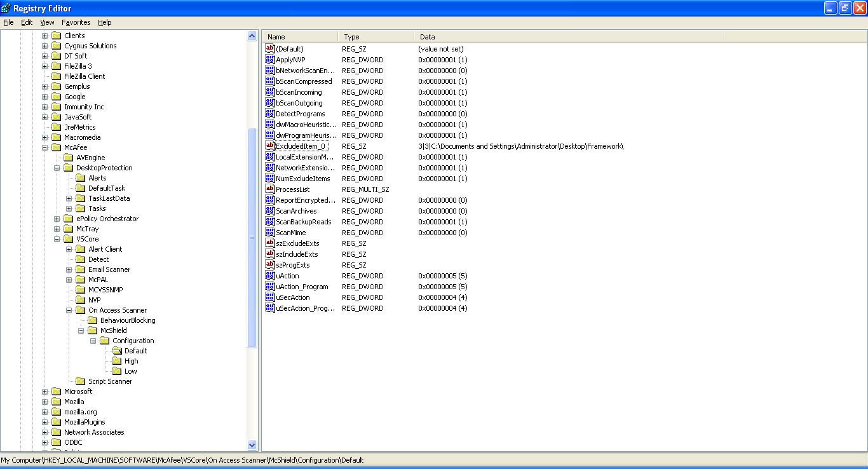Select the ScanBackupReads value name
Viewport: 868px width, 469px height.
pyautogui.click(x=304, y=222)
